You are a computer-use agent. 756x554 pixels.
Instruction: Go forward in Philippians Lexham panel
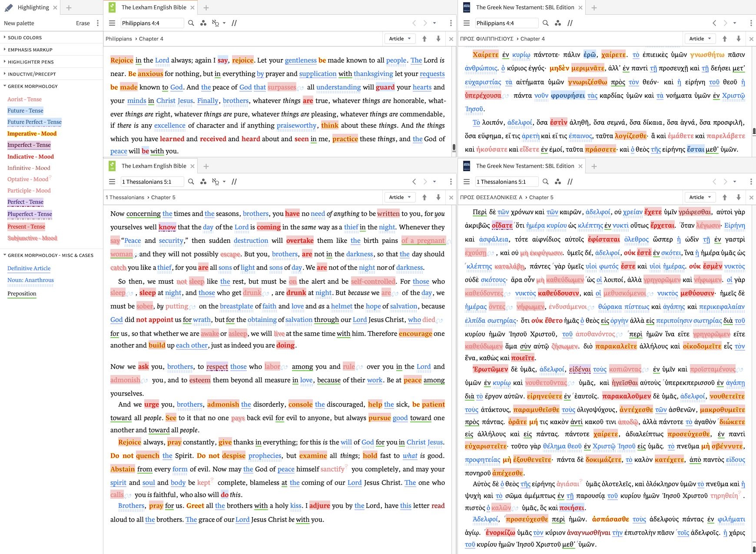click(425, 23)
